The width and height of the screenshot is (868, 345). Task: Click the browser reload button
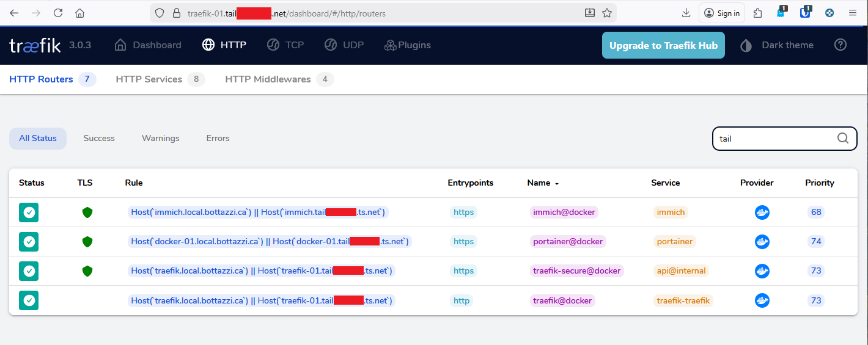point(58,13)
